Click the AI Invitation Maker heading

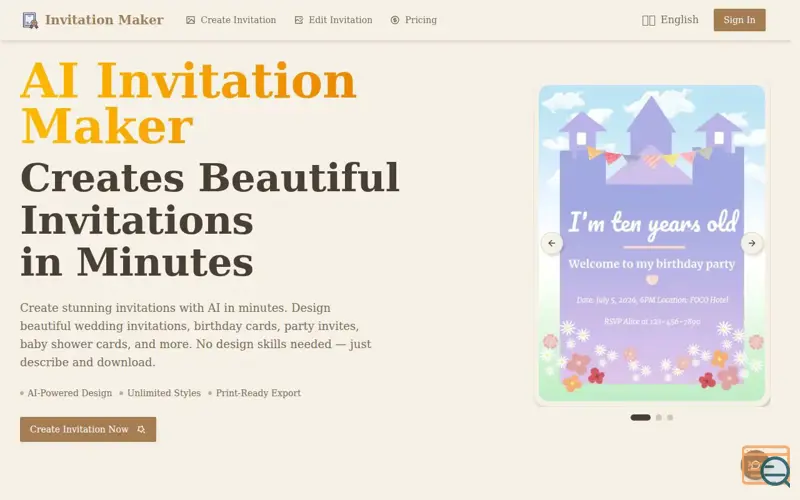pyautogui.click(x=188, y=103)
